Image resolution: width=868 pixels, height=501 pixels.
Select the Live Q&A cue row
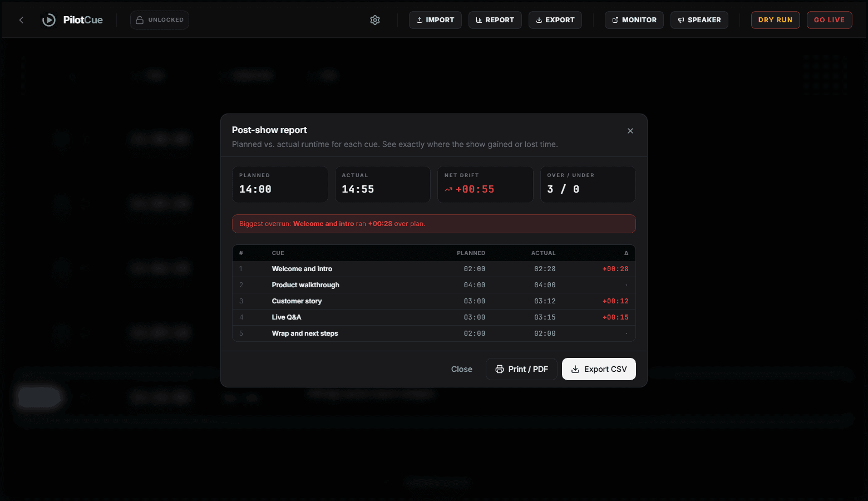pos(434,317)
